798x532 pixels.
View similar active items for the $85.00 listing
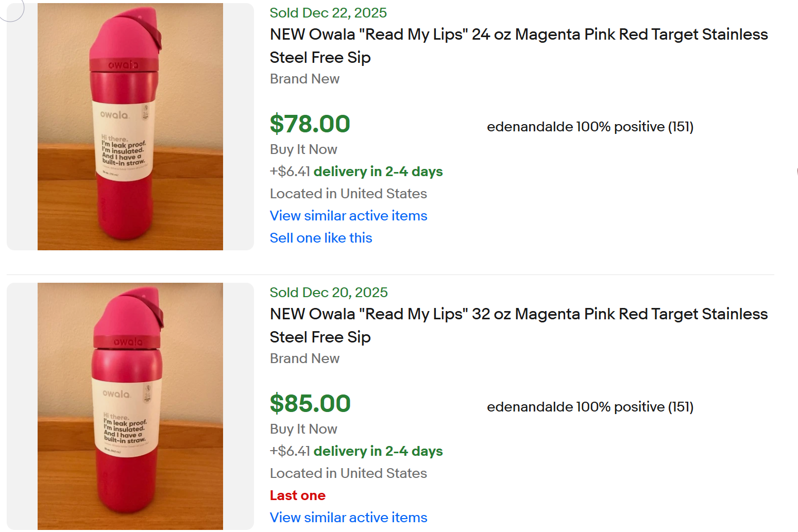pyautogui.click(x=348, y=518)
